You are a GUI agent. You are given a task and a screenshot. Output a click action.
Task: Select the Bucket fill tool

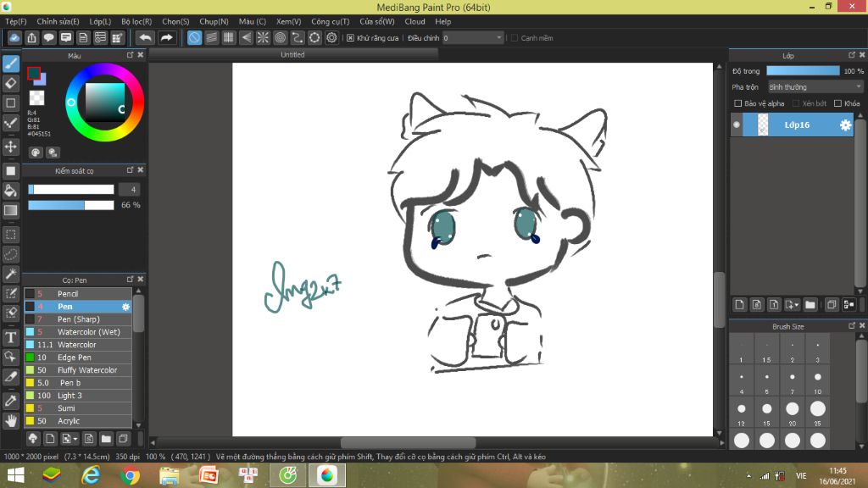coord(10,191)
